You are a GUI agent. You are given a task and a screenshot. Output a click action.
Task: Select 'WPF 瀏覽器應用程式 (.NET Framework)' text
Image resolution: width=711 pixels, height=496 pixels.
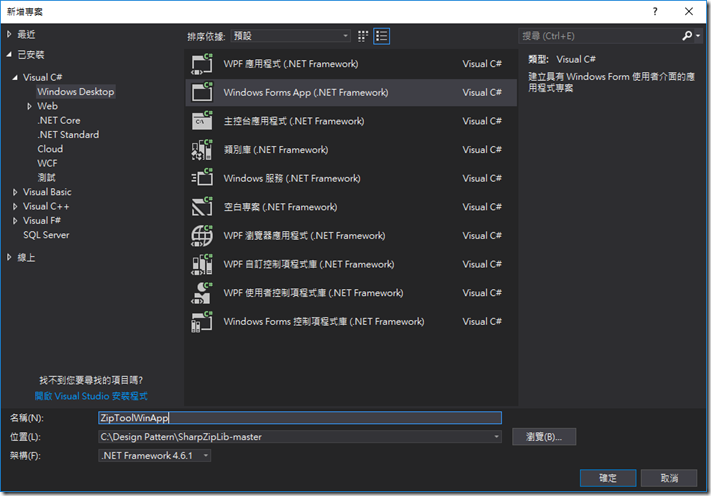(304, 236)
